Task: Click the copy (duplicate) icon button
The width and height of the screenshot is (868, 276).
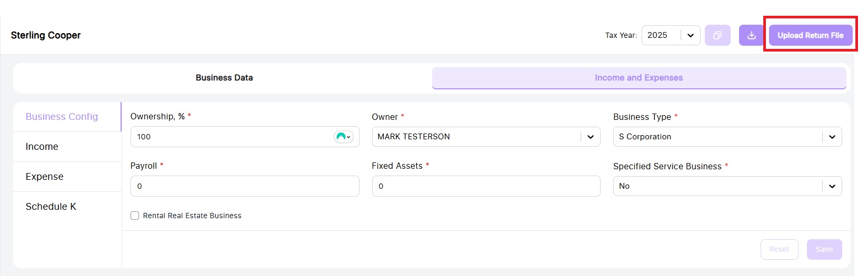Action: coord(717,35)
